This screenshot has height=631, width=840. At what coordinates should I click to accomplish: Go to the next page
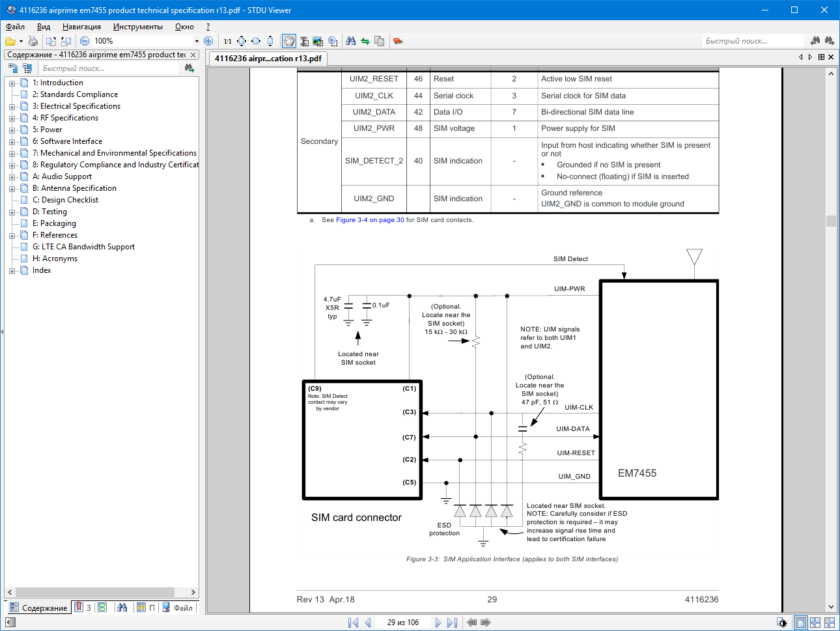click(438, 623)
